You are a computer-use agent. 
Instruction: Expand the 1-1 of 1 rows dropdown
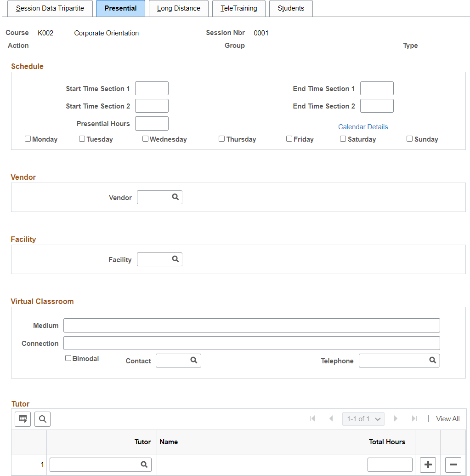363,419
